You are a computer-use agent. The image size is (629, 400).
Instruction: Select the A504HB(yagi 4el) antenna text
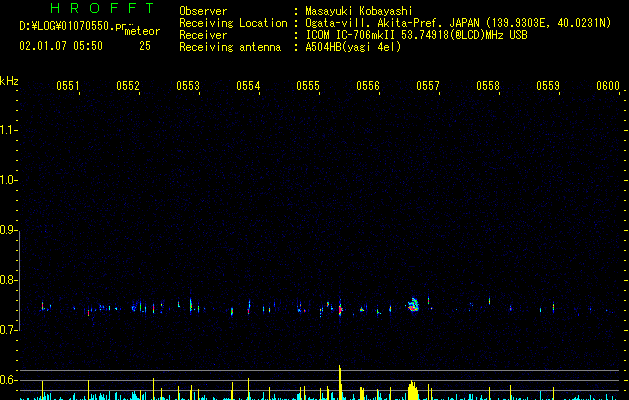[353, 47]
